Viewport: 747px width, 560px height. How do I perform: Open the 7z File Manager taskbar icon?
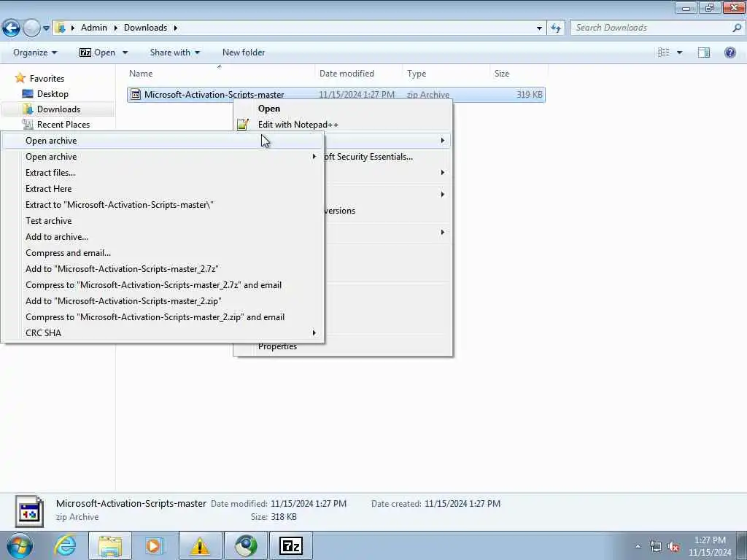[x=291, y=545]
